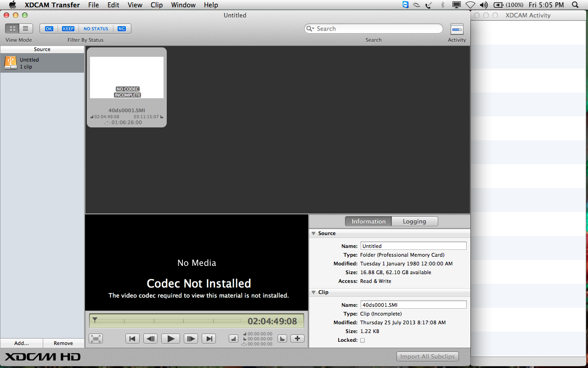Open the Wi-Fi status menu

pos(470,5)
